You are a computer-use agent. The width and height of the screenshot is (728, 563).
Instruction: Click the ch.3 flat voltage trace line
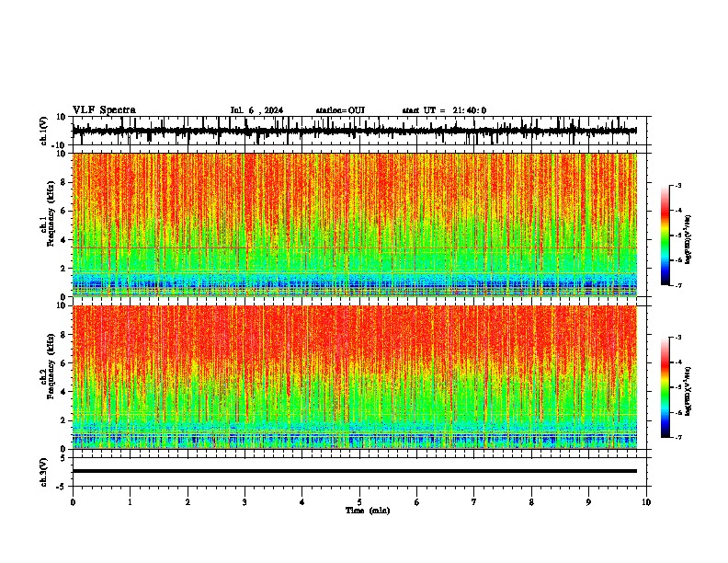coord(355,471)
